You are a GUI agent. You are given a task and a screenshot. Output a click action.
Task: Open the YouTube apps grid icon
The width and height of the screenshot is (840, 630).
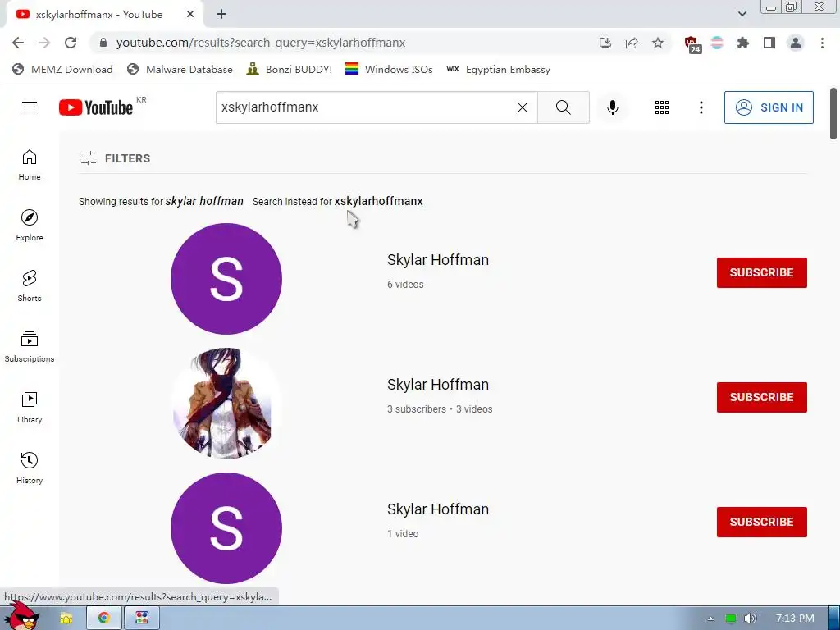point(662,107)
